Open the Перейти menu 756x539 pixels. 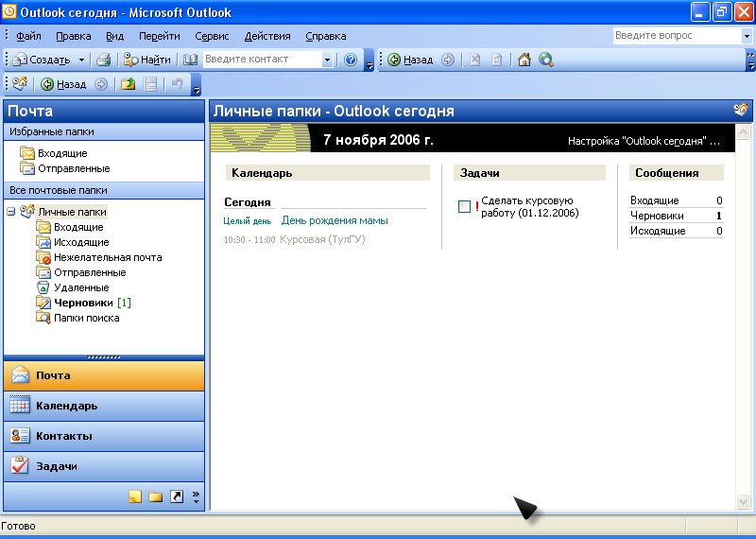click(159, 36)
